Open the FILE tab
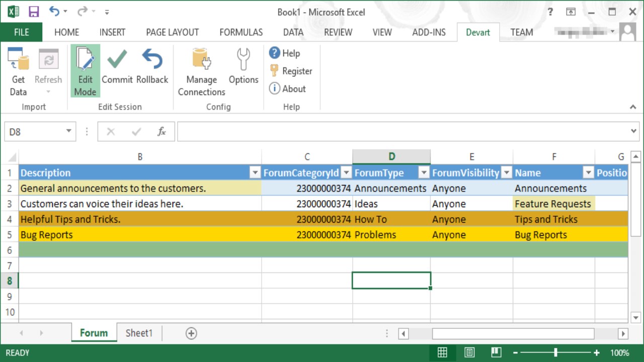The width and height of the screenshot is (644, 362). tap(21, 32)
